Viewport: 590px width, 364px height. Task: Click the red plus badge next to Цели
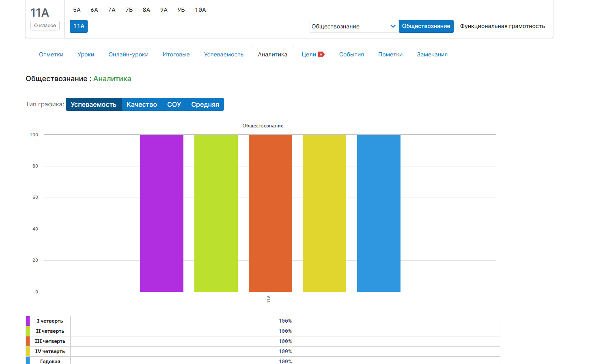(321, 54)
